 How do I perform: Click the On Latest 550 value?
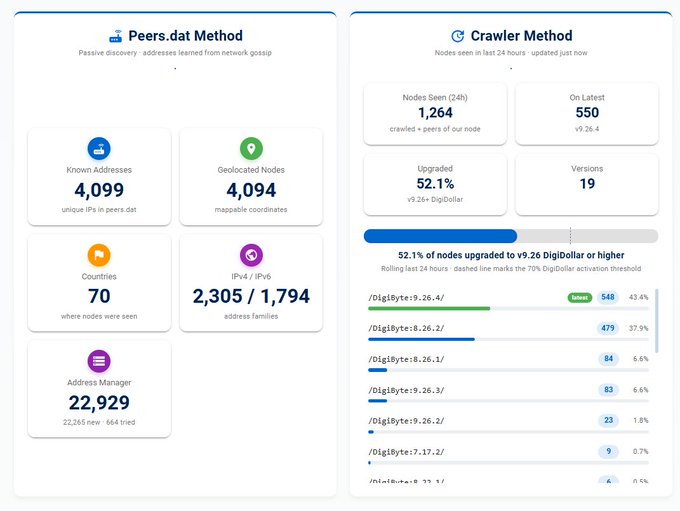click(x=587, y=113)
